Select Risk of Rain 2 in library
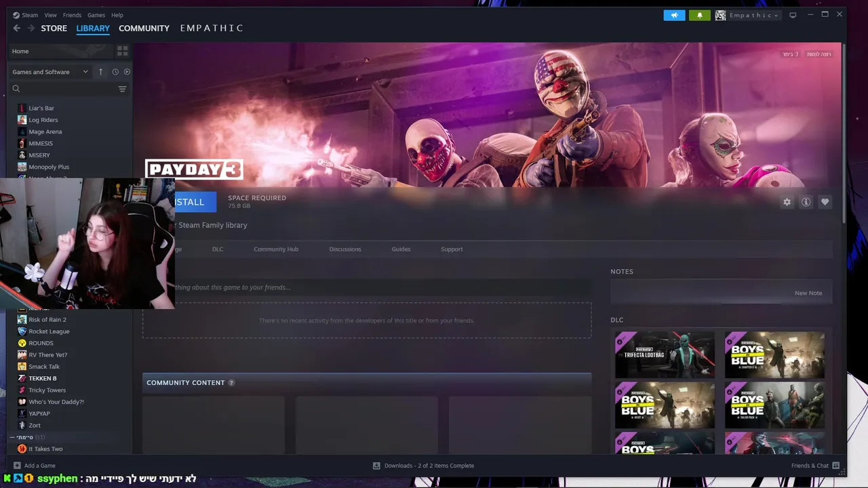868x488 pixels. [x=47, y=320]
